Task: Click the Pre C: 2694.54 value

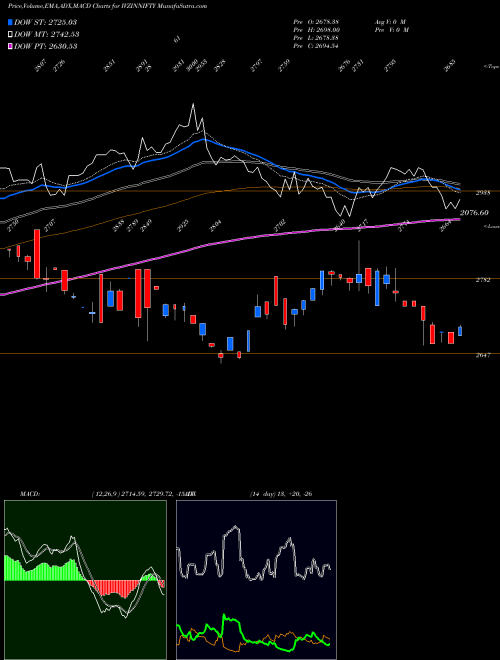Action: click(x=316, y=46)
